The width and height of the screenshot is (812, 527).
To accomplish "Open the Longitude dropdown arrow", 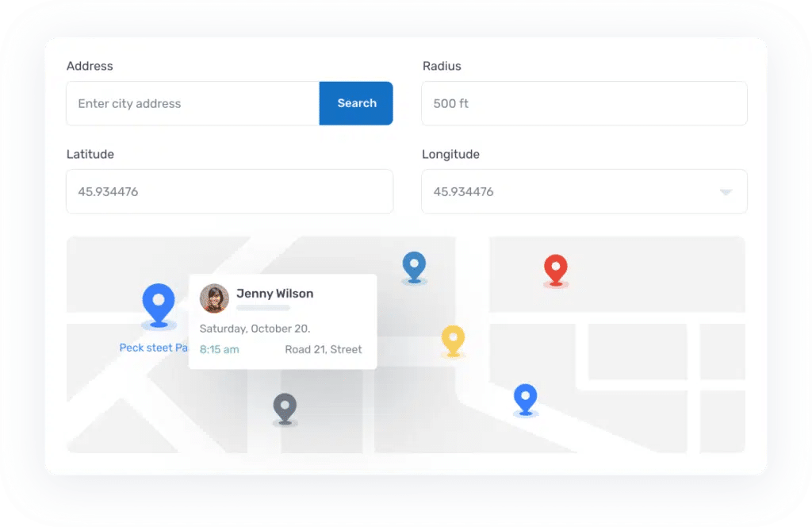I will pos(726,192).
